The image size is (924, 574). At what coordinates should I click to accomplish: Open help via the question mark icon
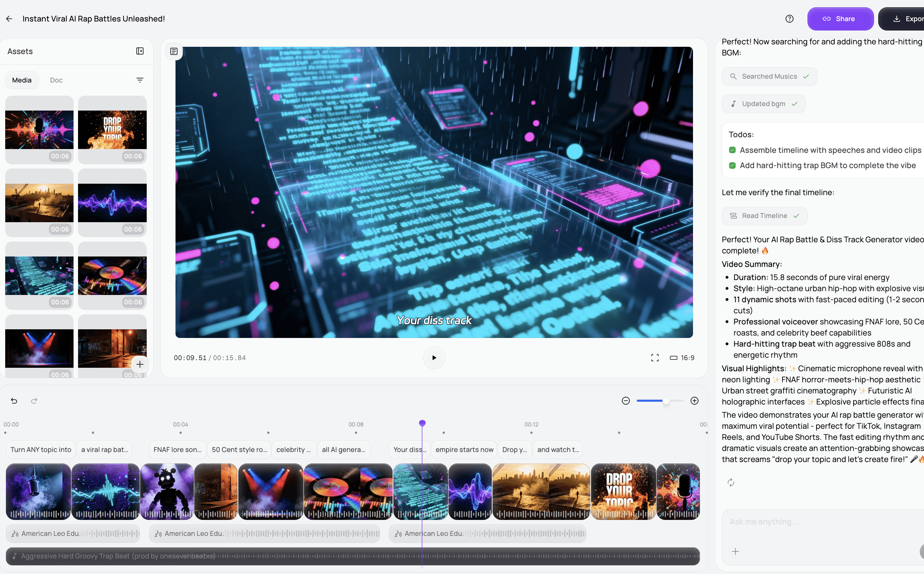click(x=789, y=18)
